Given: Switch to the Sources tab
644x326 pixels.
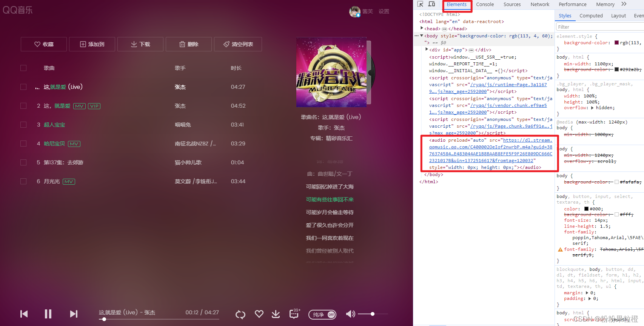Looking at the screenshot, I should [x=512, y=5].
